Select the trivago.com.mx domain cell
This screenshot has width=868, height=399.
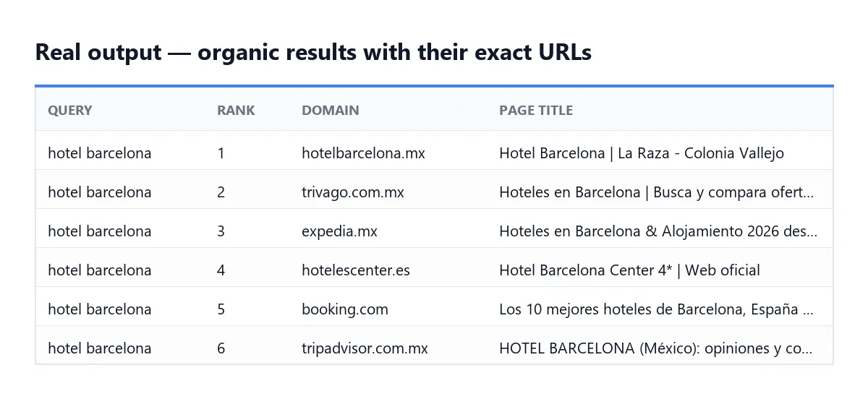(x=353, y=192)
